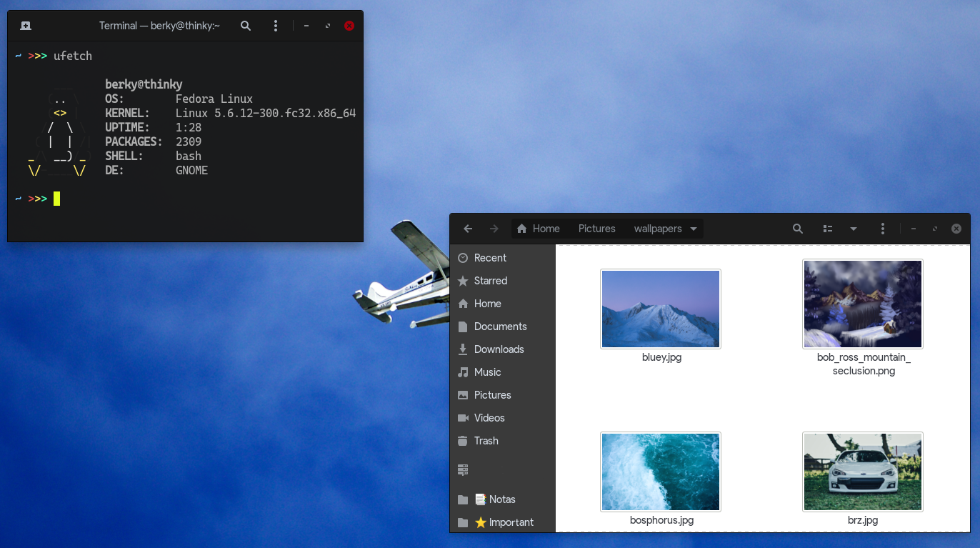Open Videos in the sidebar
Image resolution: width=980 pixels, height=548 pixels.
pos(503,418)
